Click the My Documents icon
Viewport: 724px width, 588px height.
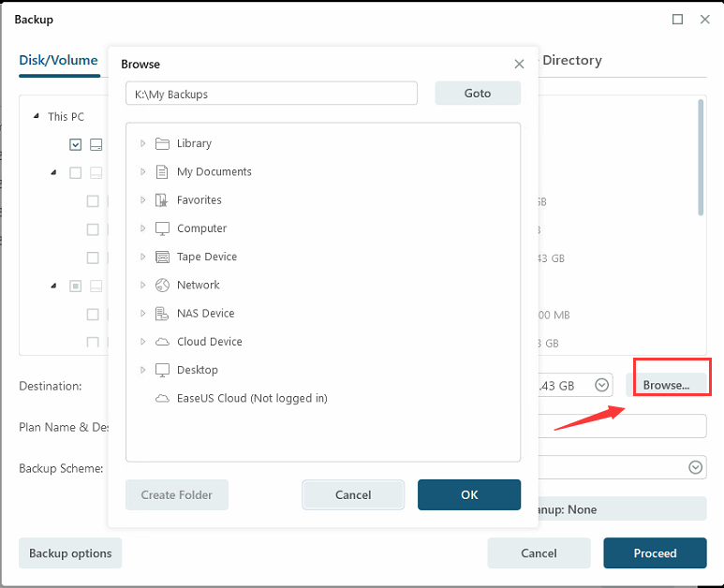point(162,171)
